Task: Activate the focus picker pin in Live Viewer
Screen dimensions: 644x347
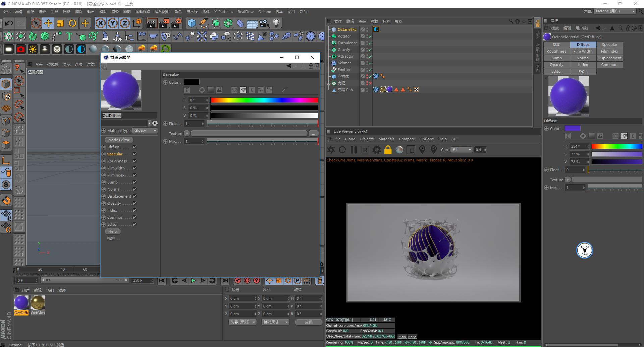Action: tap(422, 150)
